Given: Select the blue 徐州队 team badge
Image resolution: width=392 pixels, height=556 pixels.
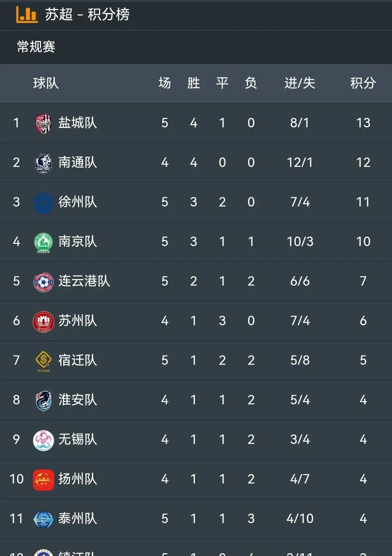Looking at the screenshot, I should click(x=44, y=202).
